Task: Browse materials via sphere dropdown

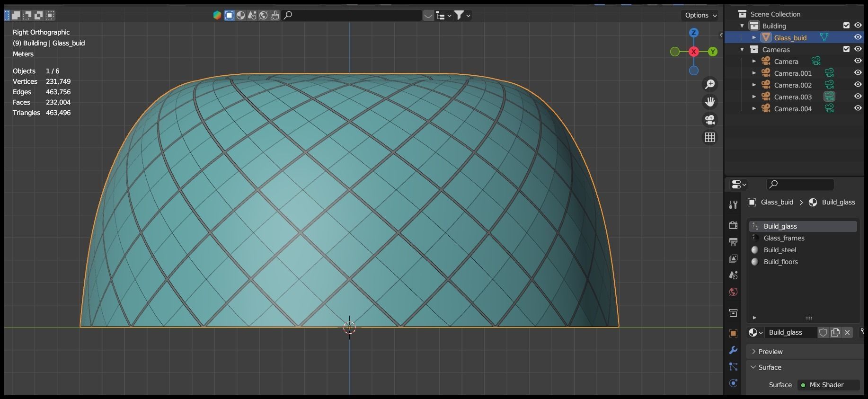Action: pyautogui.click(x=755, y=332)
